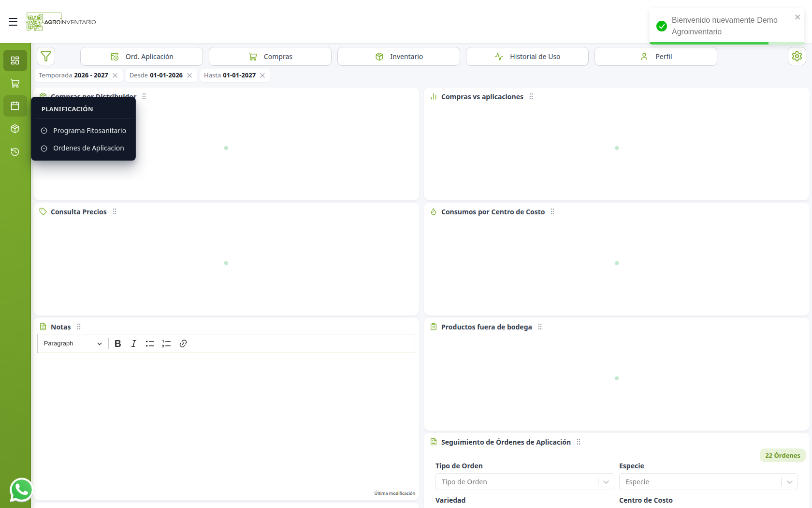
Task: Open the shopping cart sidebar icon
Action: click(15, 83)
